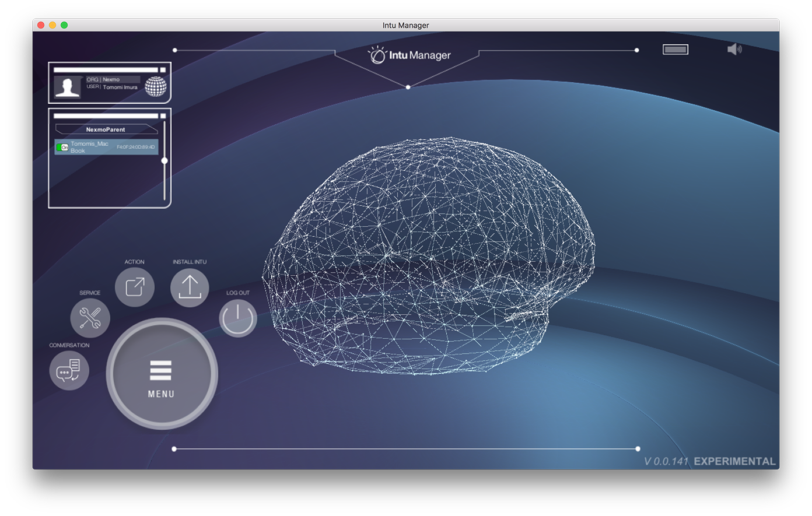Open the Conversation chat icon
The height and width of the screenshot is (516, 812).
point(69,370)
